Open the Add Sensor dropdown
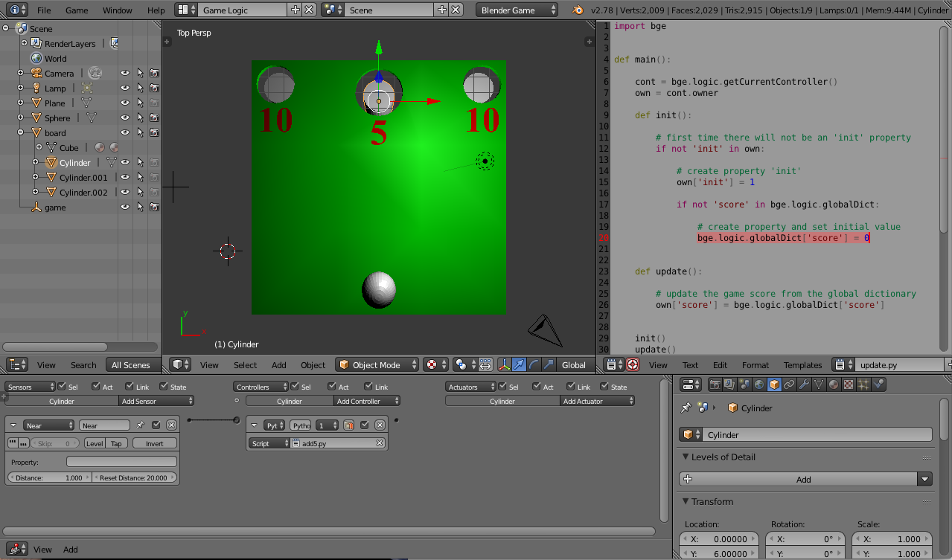Screen dimensions: 952x560 (156, 401)
